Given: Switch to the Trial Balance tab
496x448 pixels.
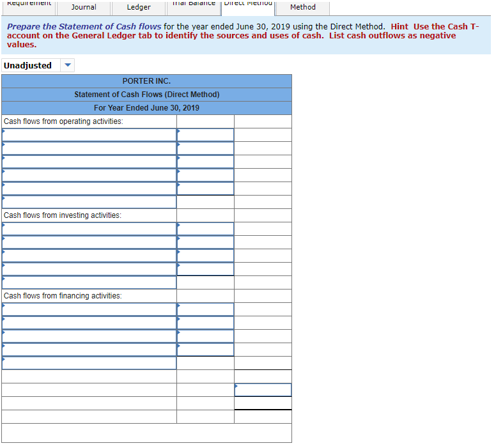Looking at the screenshot, I should (x=194, y=7).
